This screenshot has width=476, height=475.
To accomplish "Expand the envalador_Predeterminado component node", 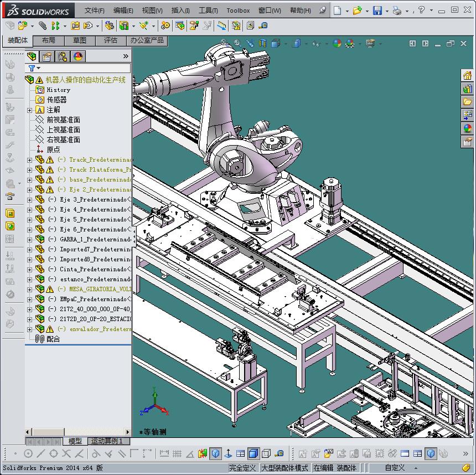I will [x=29, y=329].
